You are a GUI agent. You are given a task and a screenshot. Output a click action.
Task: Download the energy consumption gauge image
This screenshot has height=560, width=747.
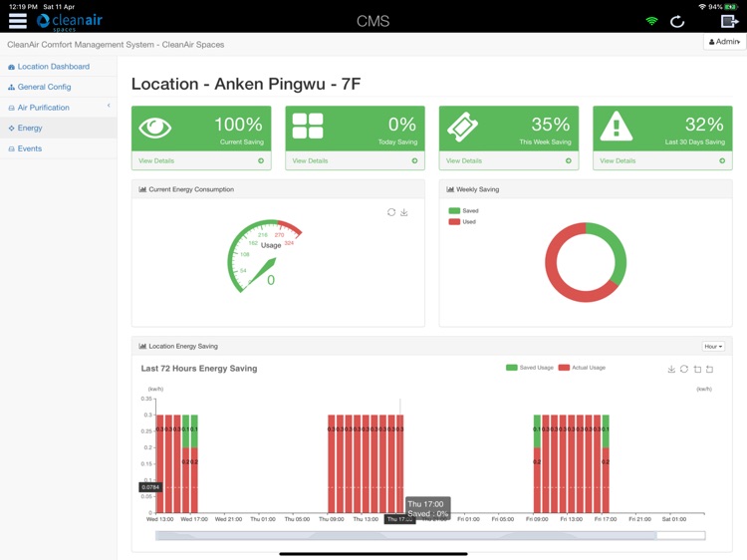point(404,212)
